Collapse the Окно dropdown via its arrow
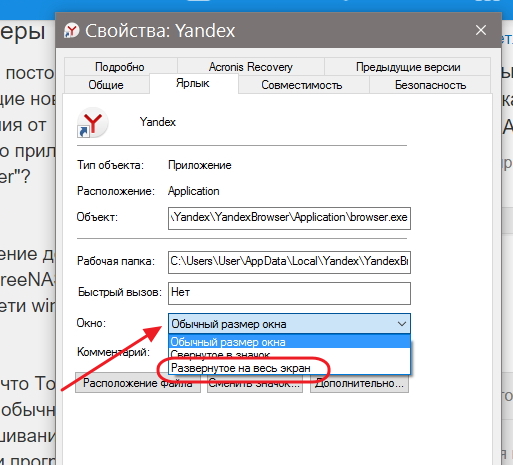This screenshot has width=513, height=465. tap(402, 324)
